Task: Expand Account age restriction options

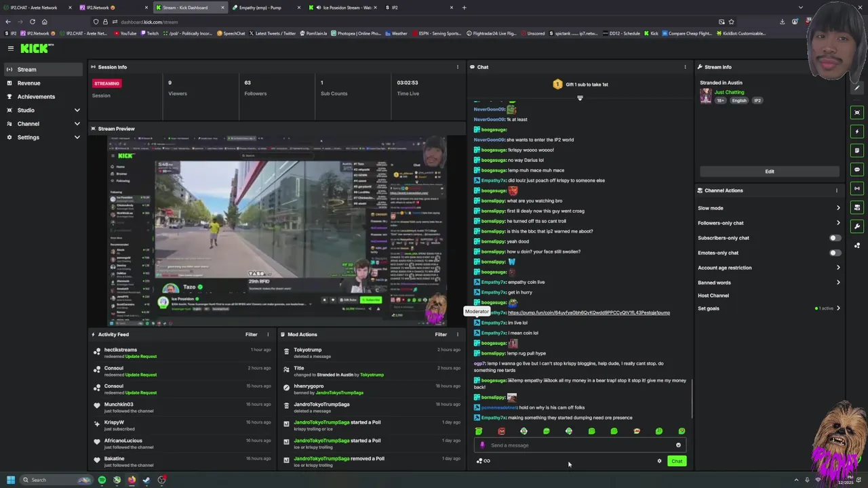Action: point(838,268)
